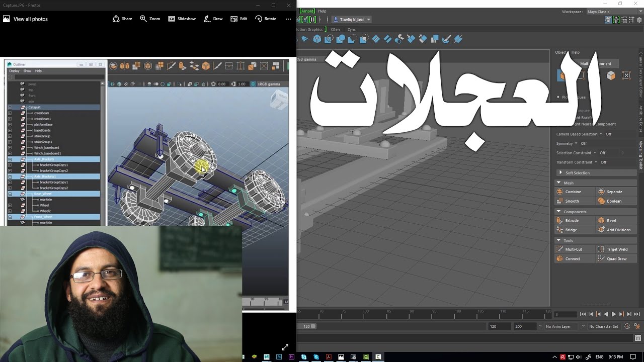Select the Connect tool

(x=575, y=258)
